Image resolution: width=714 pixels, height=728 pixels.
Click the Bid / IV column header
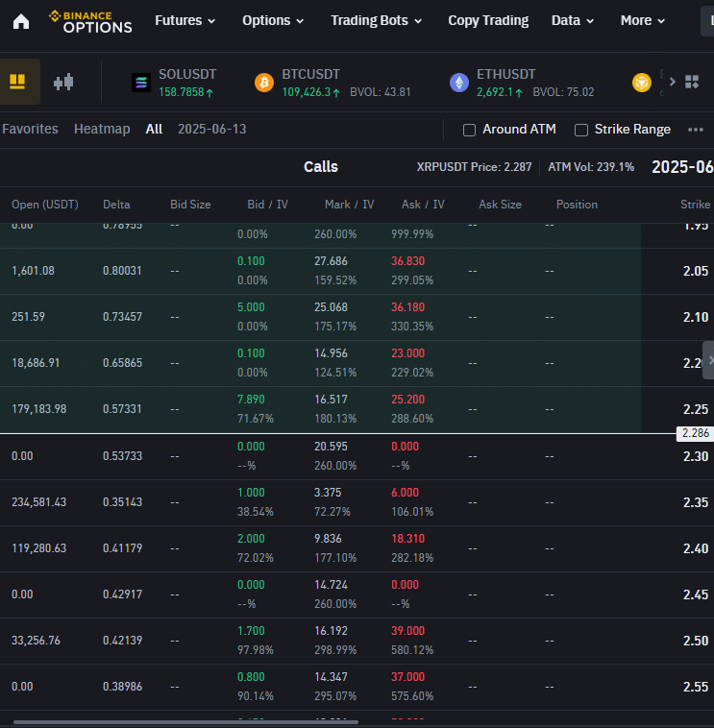click(x=267, y=205)
